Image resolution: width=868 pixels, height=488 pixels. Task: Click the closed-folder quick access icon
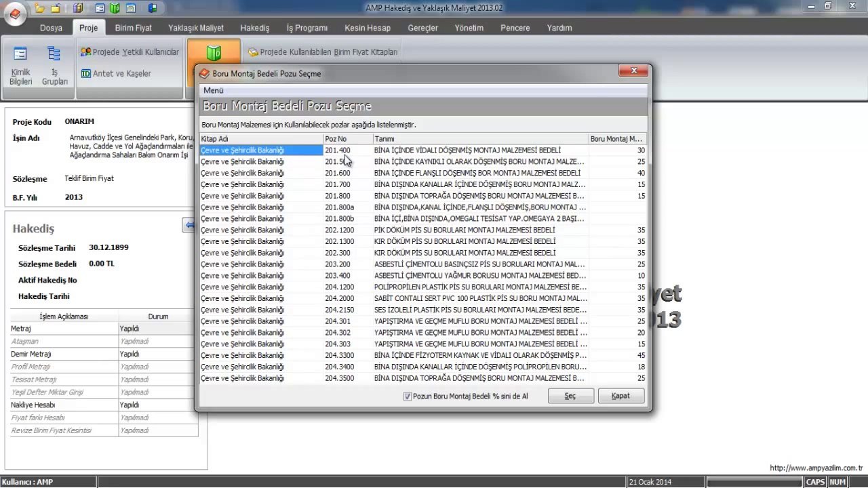point(55,8)
